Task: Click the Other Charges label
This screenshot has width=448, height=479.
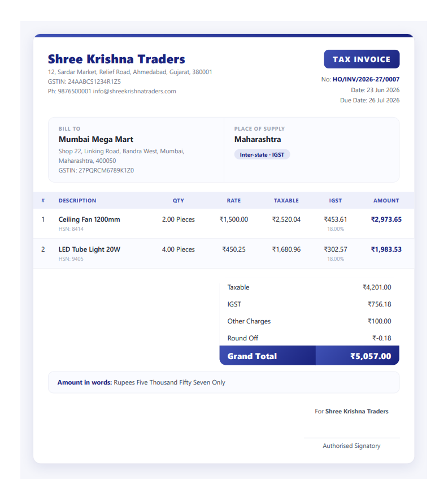Action: tap(249, 321)
